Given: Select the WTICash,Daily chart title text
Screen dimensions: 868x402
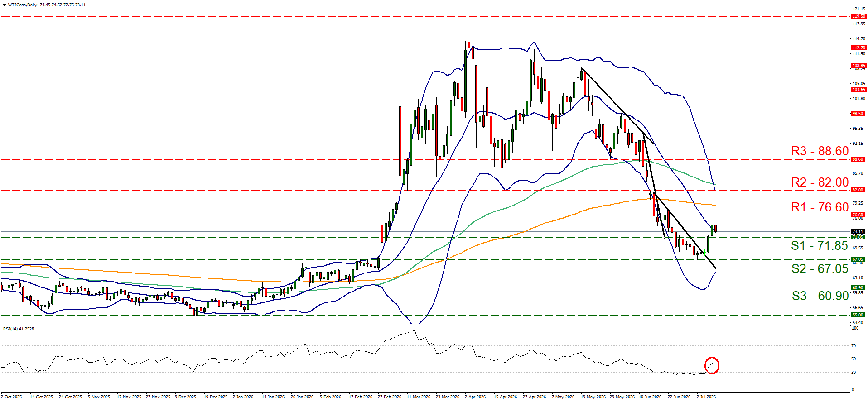Looking at the screenshot, I should pos(23,5).
